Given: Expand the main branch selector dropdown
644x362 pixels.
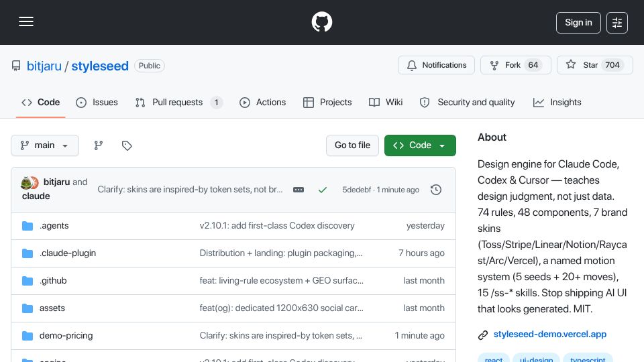Looking at the screenshot, I should (x=45, y=145).
